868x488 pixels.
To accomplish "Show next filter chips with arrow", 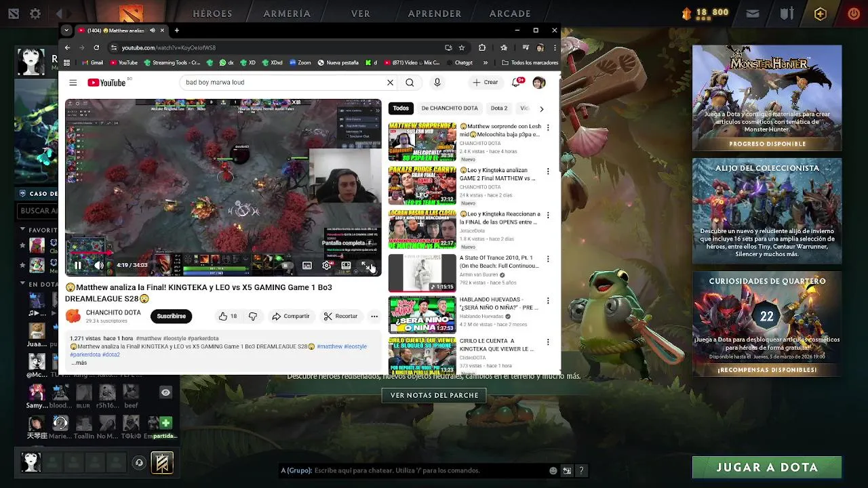I will pyautogui.click(x=541, y=108).
